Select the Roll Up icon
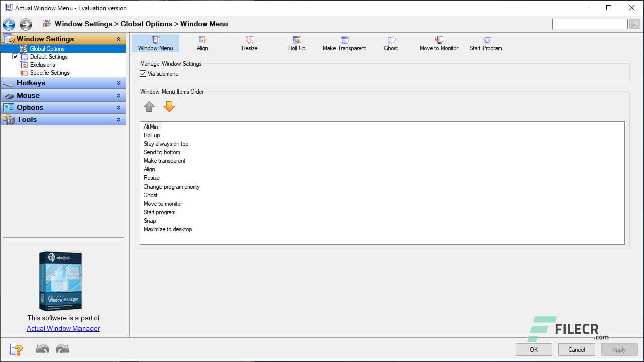The width and height of the screenshot is (644, 362). tap(297, 43)
